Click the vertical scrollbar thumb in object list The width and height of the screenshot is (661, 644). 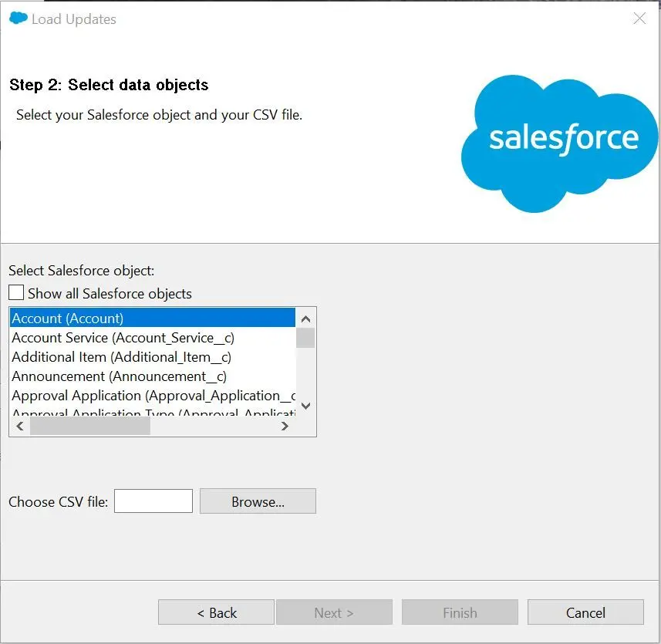(305, 338)
